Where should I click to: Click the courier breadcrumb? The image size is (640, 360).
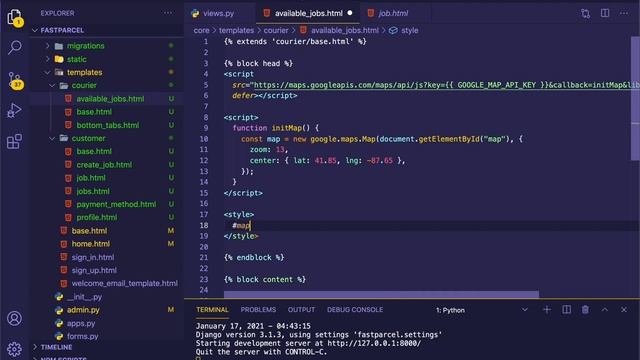click(x=276, y=31)
